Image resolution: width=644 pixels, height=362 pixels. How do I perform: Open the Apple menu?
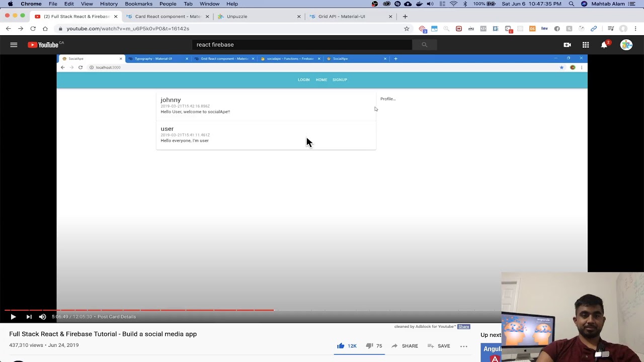coord(10,4)
